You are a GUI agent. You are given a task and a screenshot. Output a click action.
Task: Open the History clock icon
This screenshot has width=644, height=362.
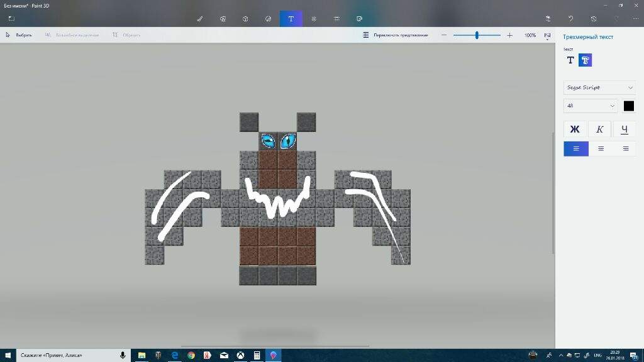594,19
